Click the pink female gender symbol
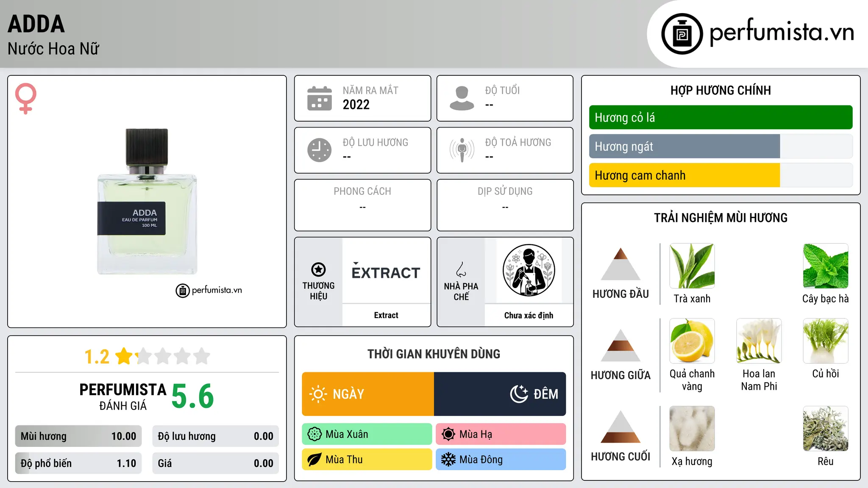 pos(26,99)
